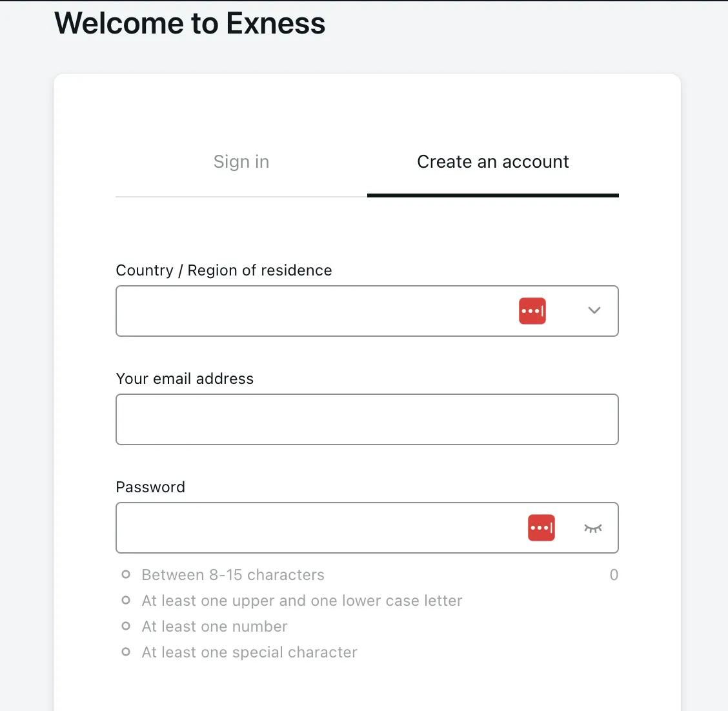Viewport: 728px width, 711px height.
Task: Open password manager icon in Password field
Action: point(541,528)
